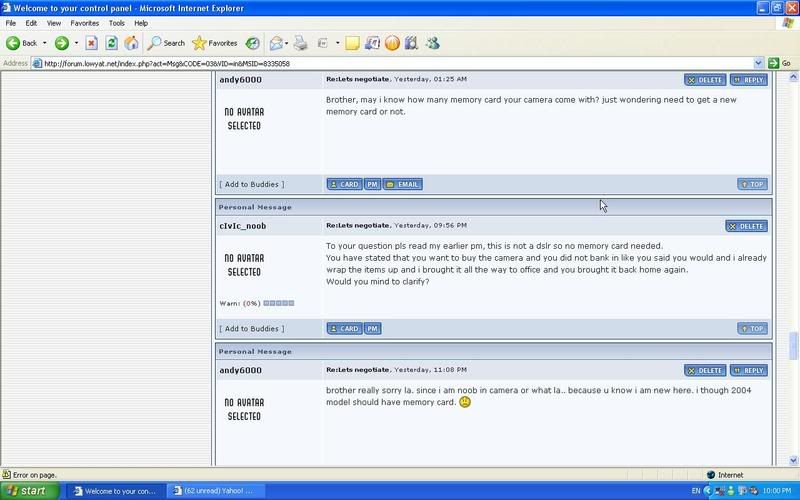Image resolution: width=800 pixels, height=500 pixels.
Task: Expand the Back button history dropdown
Action: (45, 43)
